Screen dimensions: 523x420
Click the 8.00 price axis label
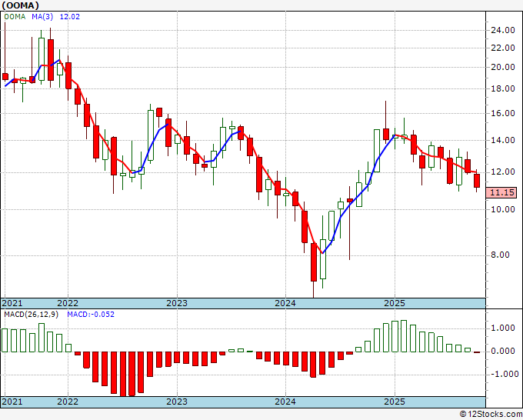tap(501, 255)
